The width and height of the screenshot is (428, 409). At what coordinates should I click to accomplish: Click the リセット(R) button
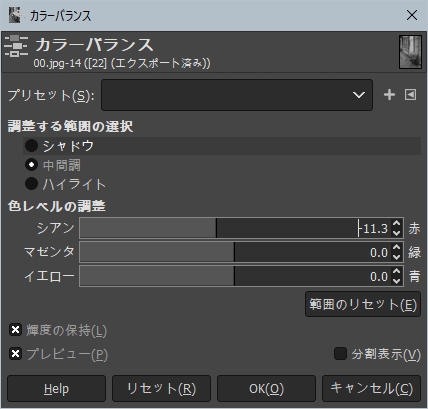[x=161, y=388]
